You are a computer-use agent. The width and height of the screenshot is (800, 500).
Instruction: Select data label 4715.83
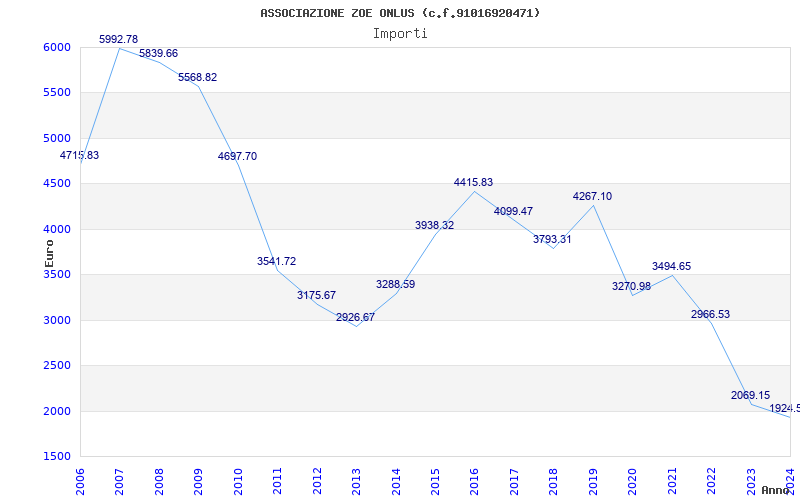point(80,155)
